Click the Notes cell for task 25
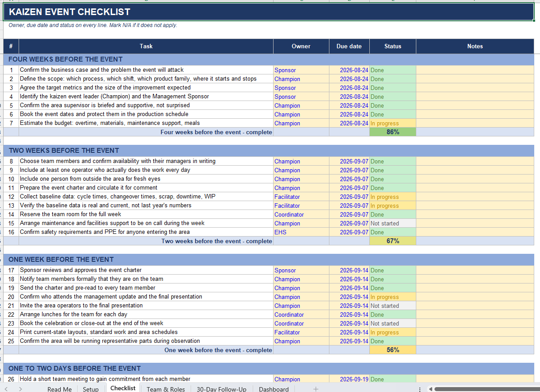Screen dimensions: 540x392 point(475,341)
